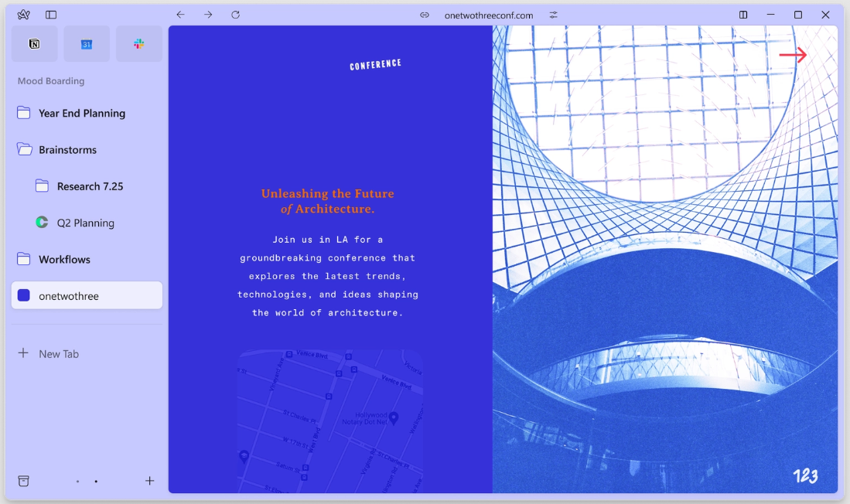Viewport: 850px width, 504px height.
Task: Open the Q2 Planning tab
Action: coord(85,223)
